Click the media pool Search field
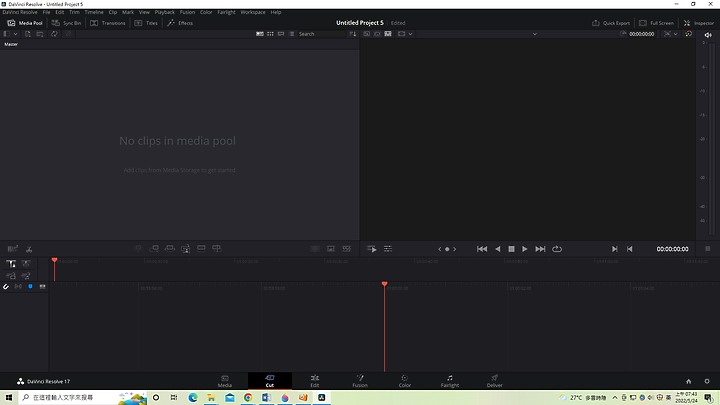The image size is (720, 405). coord(321,34)
